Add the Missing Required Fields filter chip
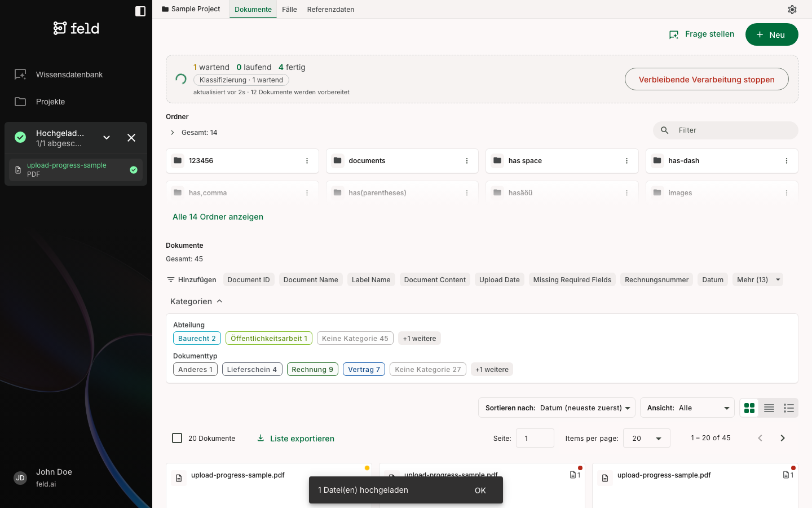Screen dimensions: 812x508 pyautogui.click(x=572, y=280)
